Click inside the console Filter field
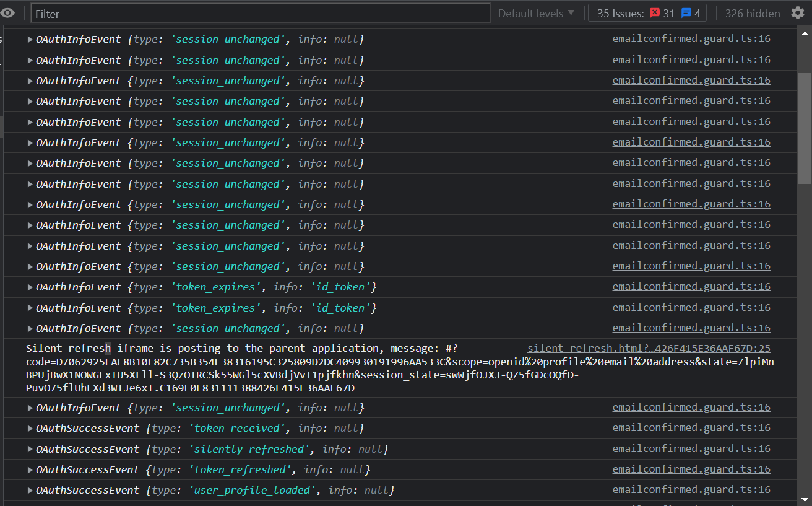Image resolution: width=812 pixels, height=506 pixels. pyautogui.click(x=248, y=12)
